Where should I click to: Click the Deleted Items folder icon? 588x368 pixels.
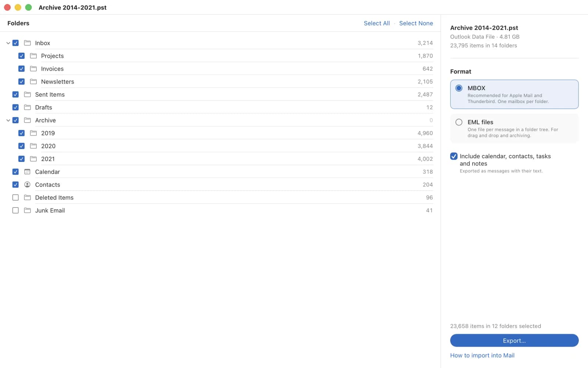pyautogui.click(x=27, y=198)
